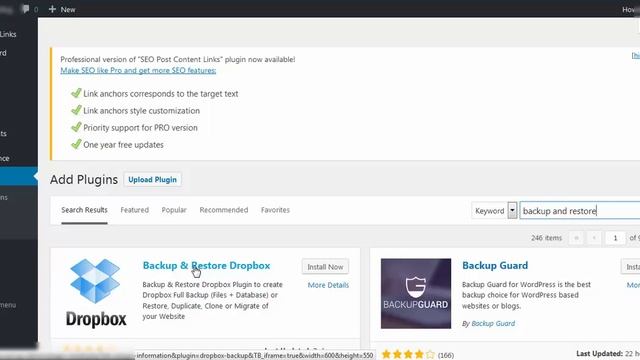Click 'Link anchors style customization' text
Screen dimensions: 640x360
142,111
